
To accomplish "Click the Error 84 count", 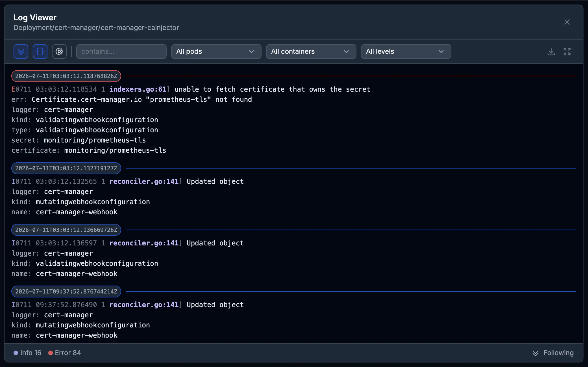I will click(x=65, y=353).
